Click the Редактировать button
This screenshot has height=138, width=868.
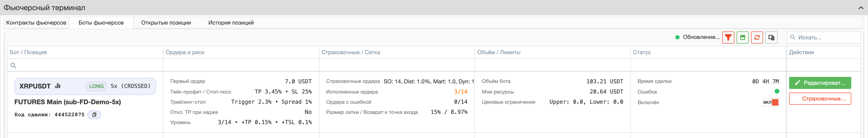[x=820, y=83]
